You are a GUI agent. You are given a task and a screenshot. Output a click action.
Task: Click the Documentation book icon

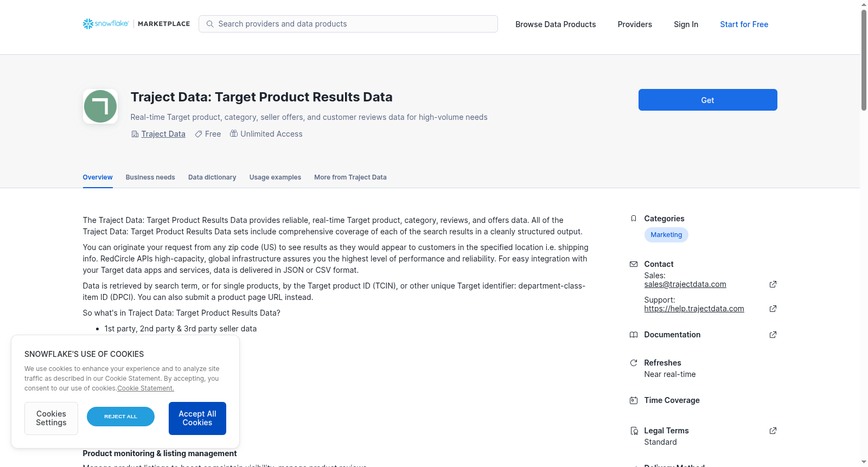coord(634,335)
